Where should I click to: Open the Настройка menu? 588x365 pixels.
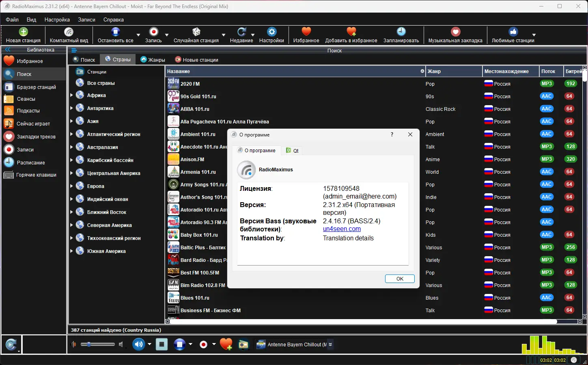click(x=57, y=19)
